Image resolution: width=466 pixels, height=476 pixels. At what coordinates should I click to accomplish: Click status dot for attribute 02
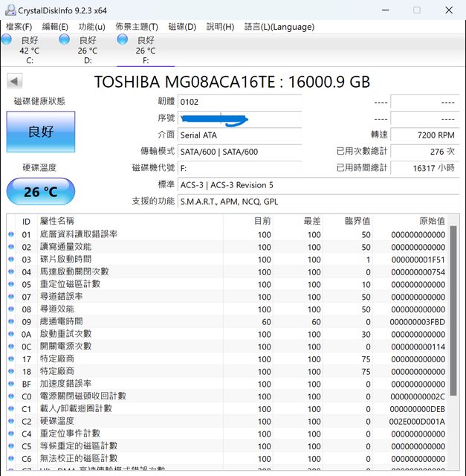(11, 247)
